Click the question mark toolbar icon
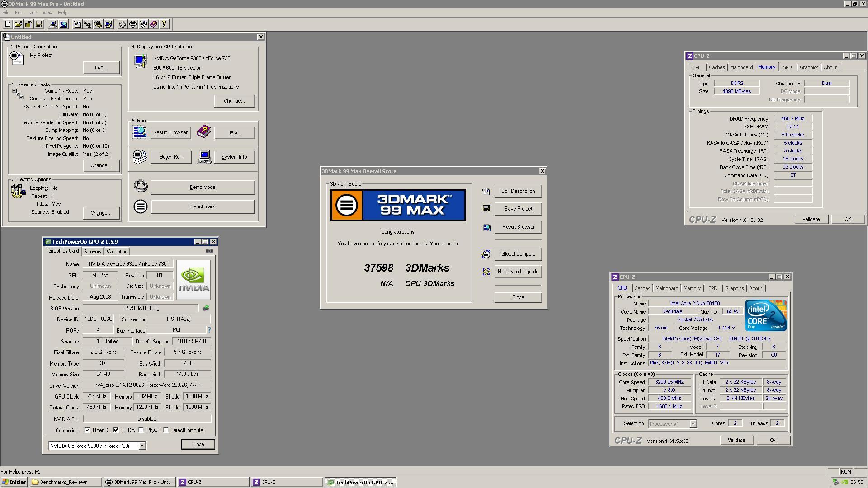 164,24
